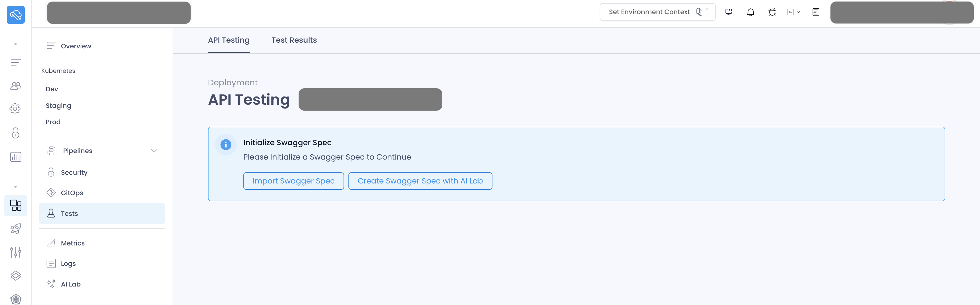Viewport: 980px width, 305px height.
Task: Open the terminal dropdown in top bar
Action: (794, 12)
